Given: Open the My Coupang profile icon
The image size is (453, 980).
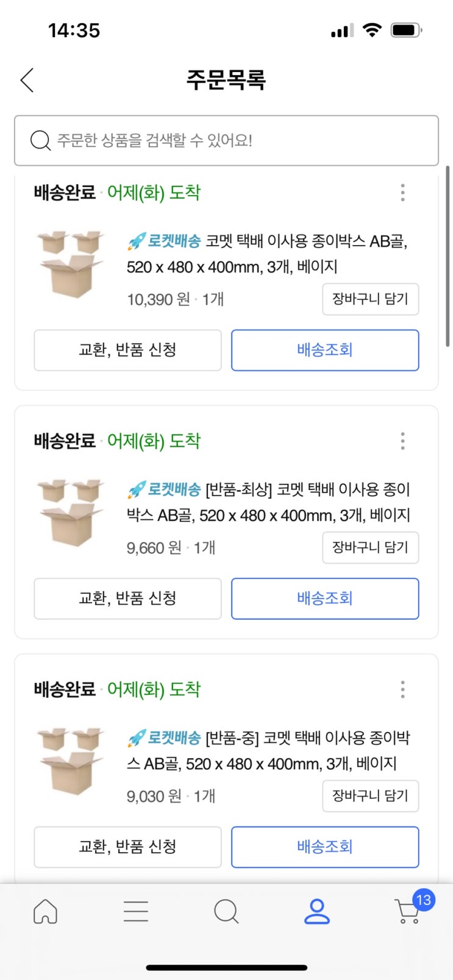Looking at the screenshot, I should (316, 911).
